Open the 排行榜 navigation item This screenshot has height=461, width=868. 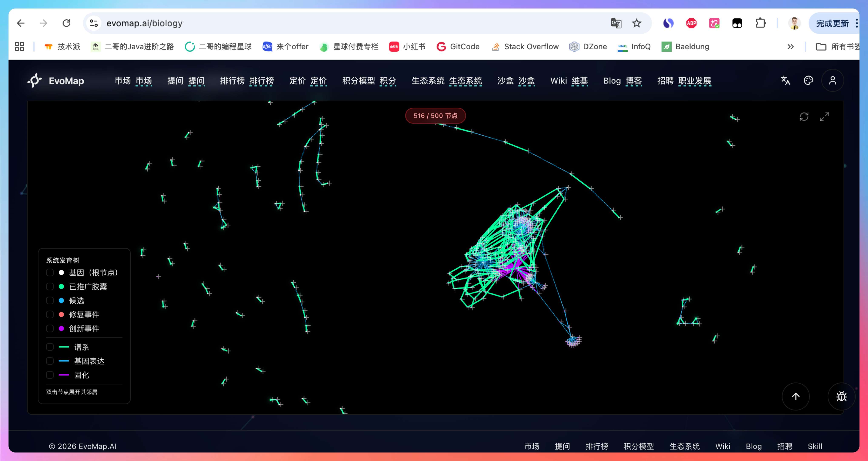click(232, 81)
